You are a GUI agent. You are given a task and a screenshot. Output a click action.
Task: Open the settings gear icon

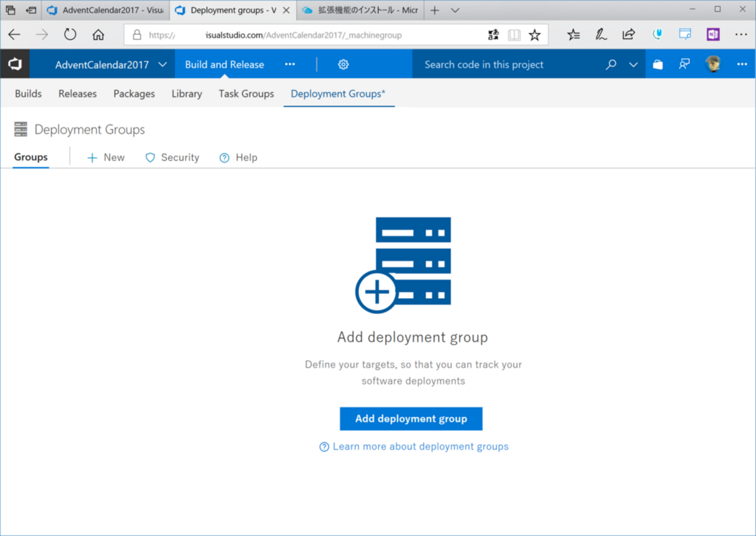(x=343, y=65)
